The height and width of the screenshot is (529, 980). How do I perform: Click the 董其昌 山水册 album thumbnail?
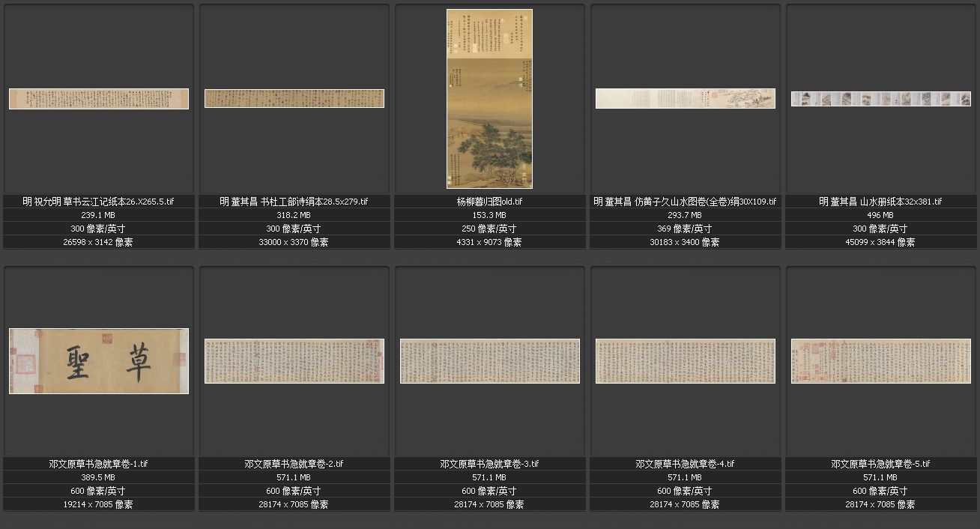880,99
